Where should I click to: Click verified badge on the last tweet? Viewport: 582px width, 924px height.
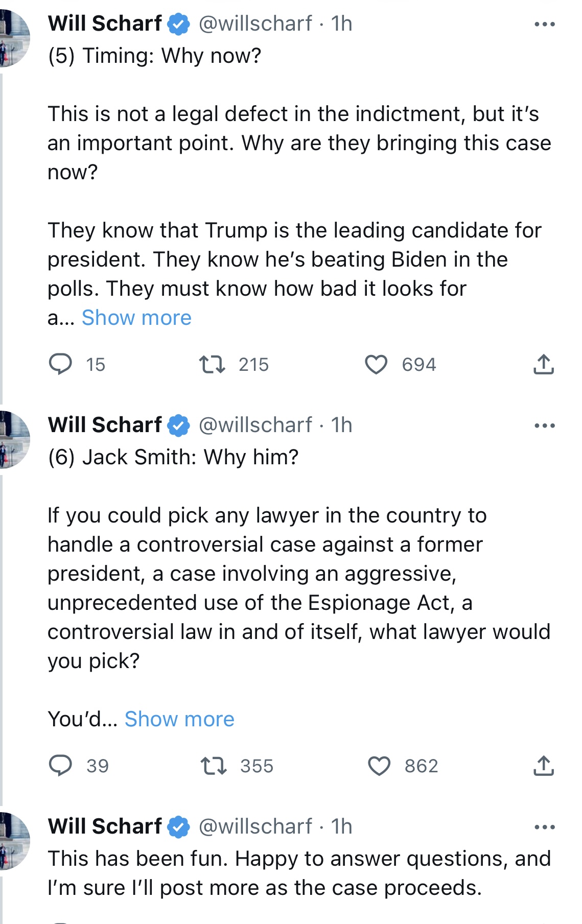coord(178,827)
